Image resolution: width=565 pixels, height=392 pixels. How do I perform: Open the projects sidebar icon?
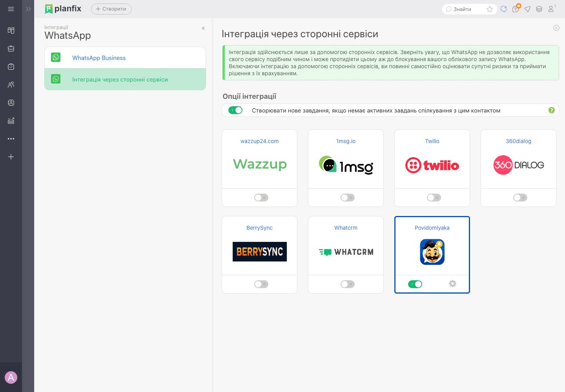(11, 49)
